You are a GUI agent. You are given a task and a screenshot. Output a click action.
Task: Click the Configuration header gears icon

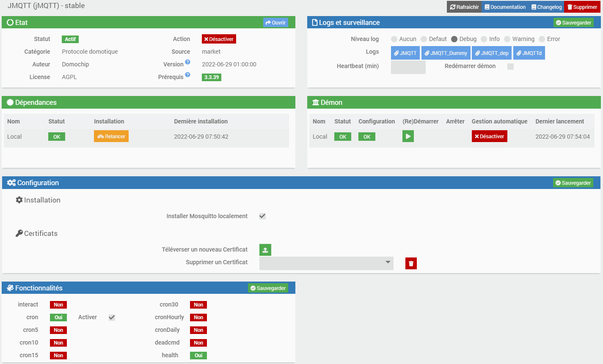point(11,183)
